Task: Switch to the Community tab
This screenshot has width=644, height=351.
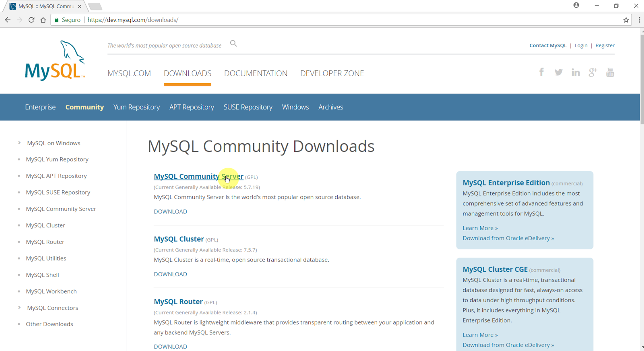Action: [x=85, y=107]
